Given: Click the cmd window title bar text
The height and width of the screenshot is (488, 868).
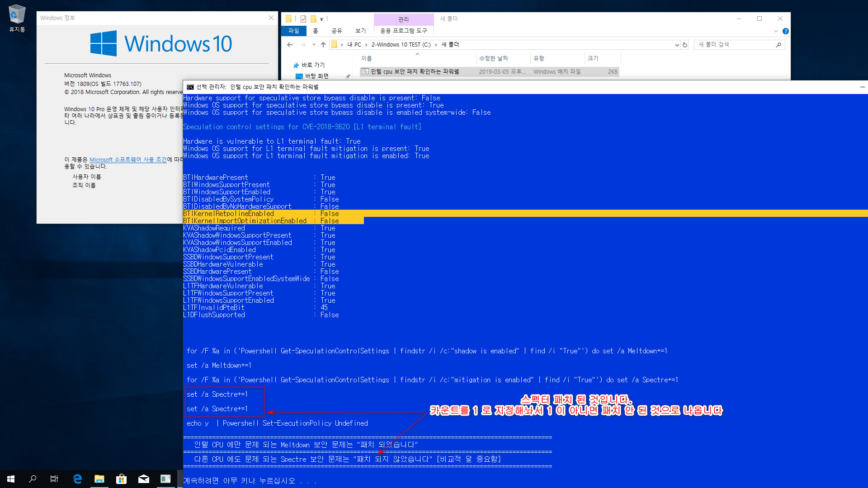Looking at the screenshot, I should click(x=257, y=87).
